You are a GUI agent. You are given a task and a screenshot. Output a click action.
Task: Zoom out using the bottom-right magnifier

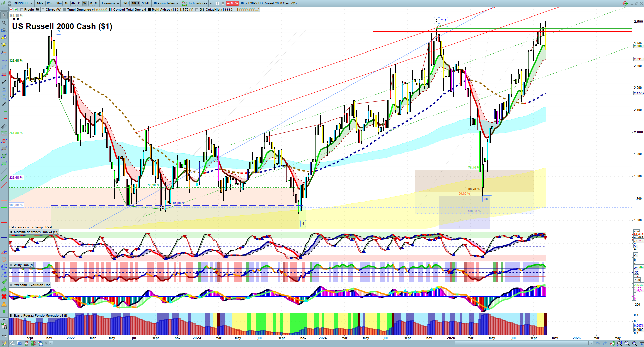pos(627,343)
